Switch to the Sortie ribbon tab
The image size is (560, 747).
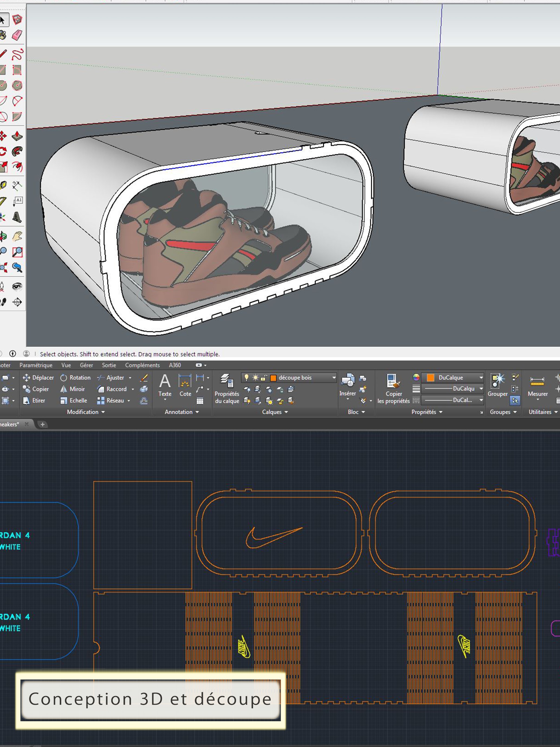[109, 365]
